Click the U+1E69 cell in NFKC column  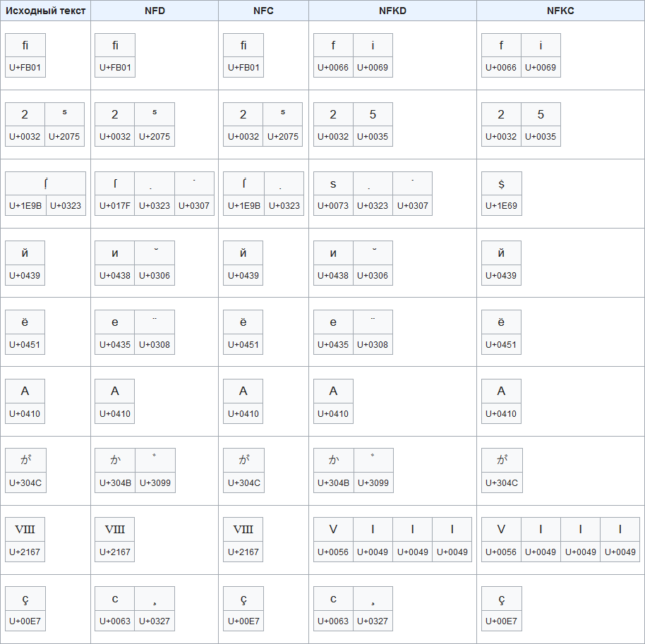pyautogui.click(x=501, y=193)
